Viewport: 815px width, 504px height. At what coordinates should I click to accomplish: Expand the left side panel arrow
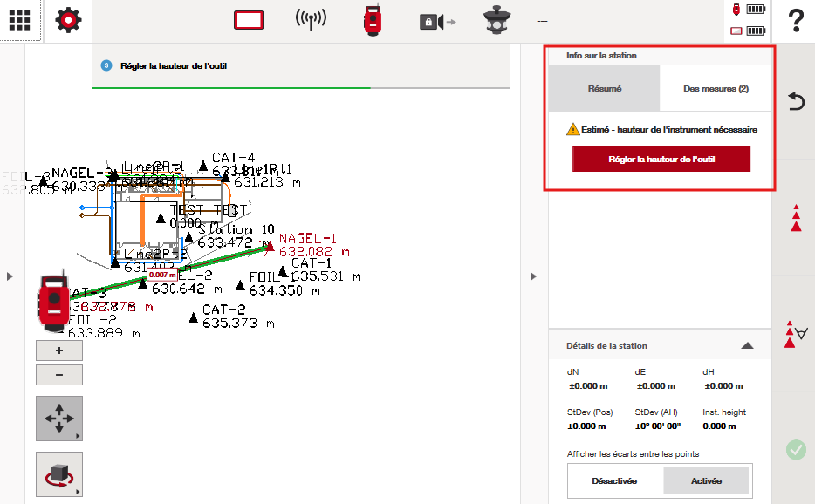click(x=10, y=276)
